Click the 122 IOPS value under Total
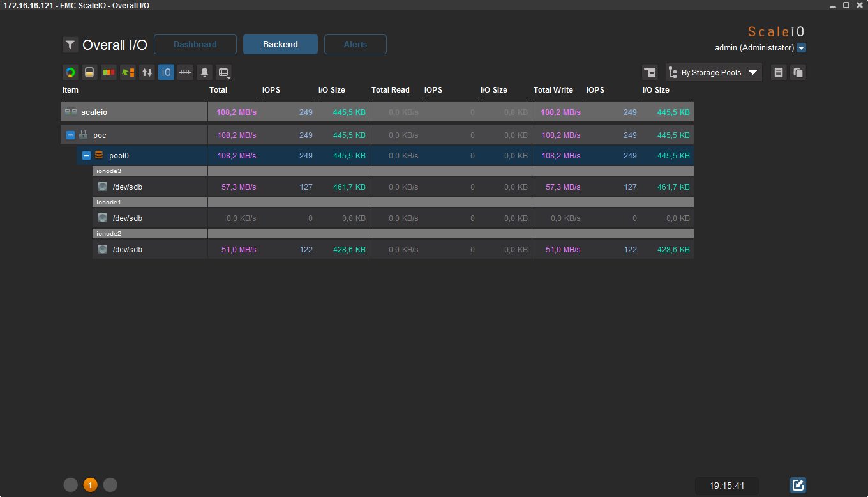This screenshot has width=868, height=497. click(x=306, y=250)
